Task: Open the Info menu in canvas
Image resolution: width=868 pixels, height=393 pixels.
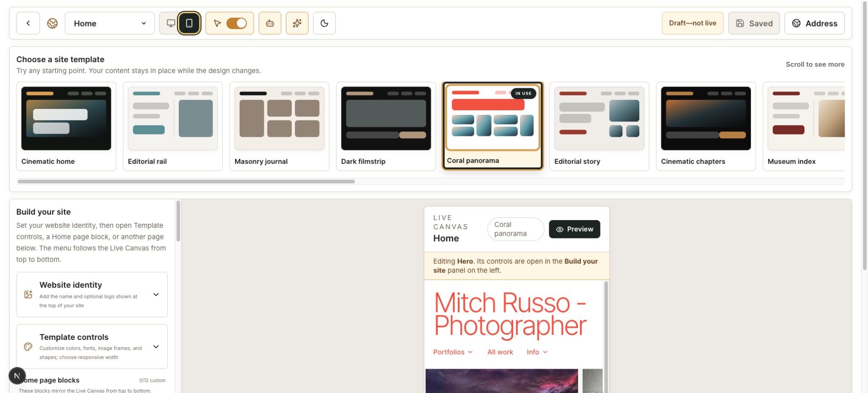Action: coord(537,352)
